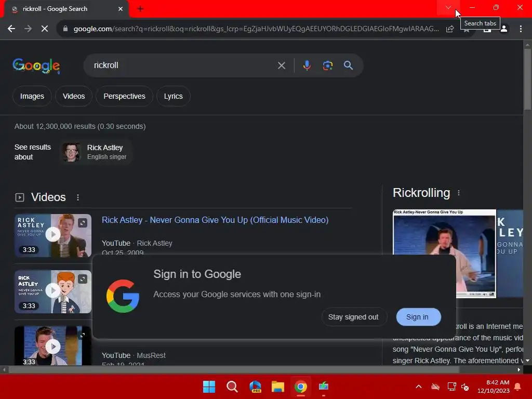The image size is (532, 399).
Task: Play first Rick Astley video thumbnail
Action: [53, 235]
